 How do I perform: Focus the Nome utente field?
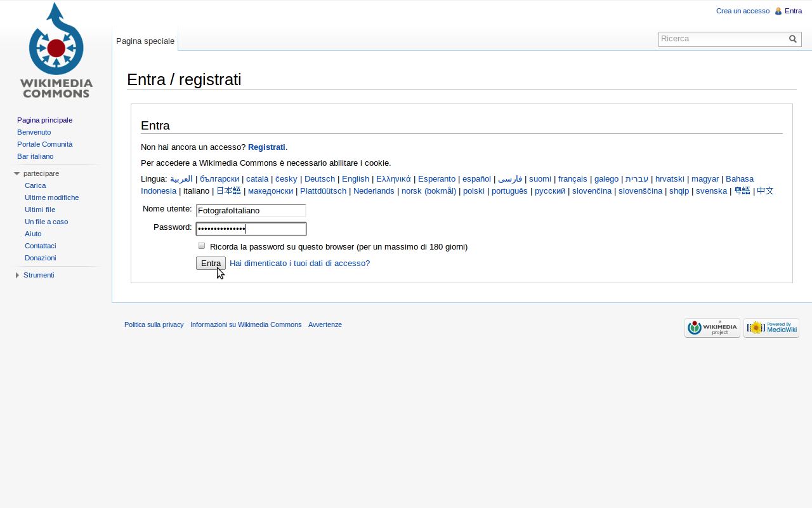[x=251, y=210]
